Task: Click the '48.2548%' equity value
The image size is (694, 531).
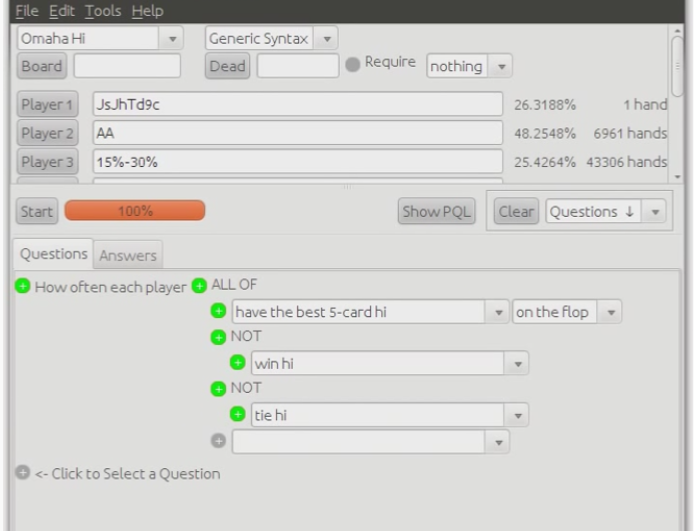Action: [x=545, y=133]
